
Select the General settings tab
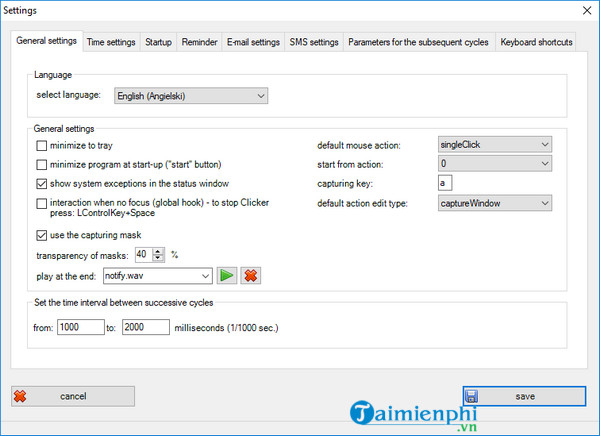point(46,41)
